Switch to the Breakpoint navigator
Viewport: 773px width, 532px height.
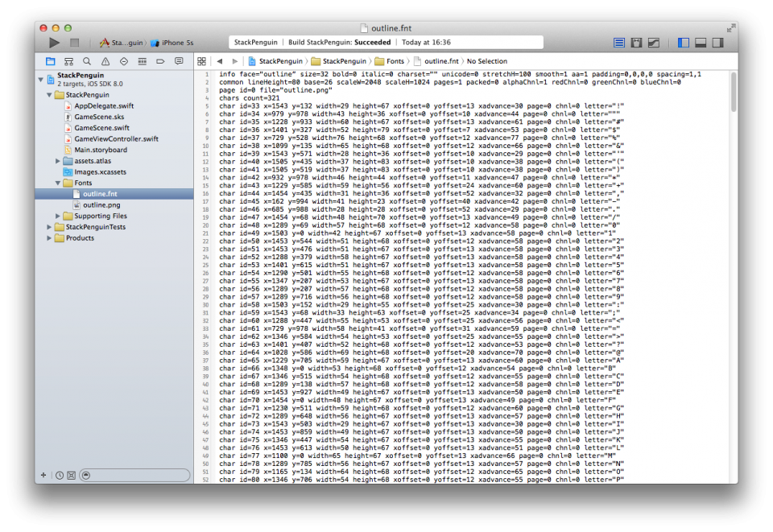159,60
